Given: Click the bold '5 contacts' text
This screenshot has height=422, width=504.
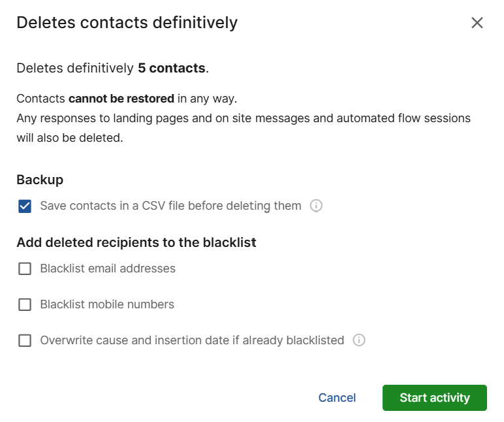Looking at the screenshot, I should [172, 68].
